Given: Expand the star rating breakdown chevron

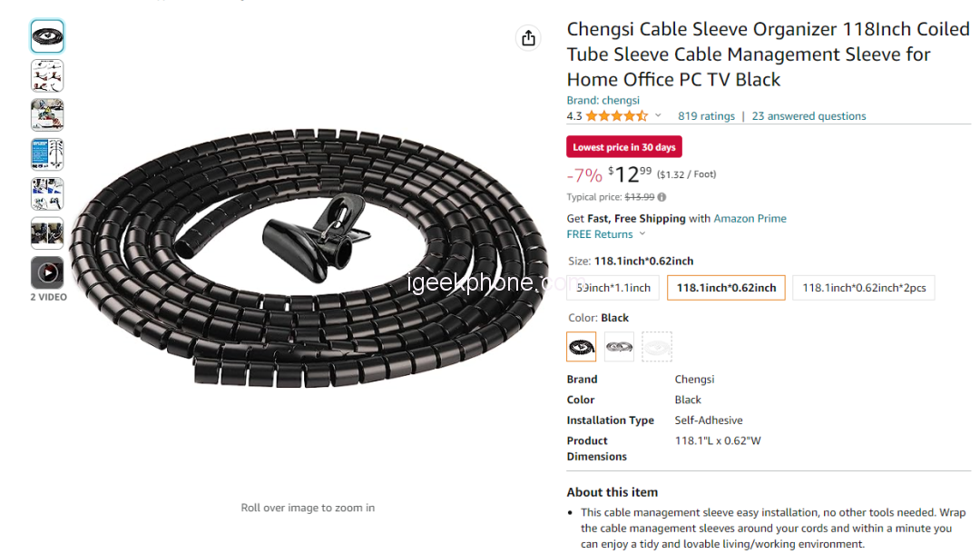Looking at the screenshot, I should click(658, 116).
